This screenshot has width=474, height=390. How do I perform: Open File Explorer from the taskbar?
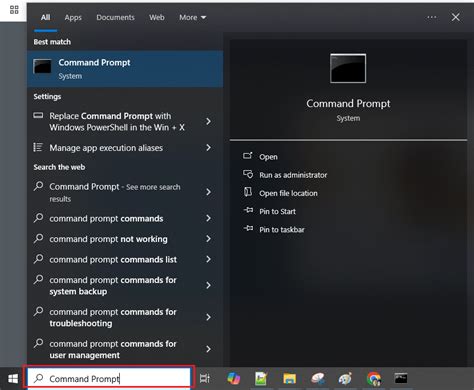point(289,379)
